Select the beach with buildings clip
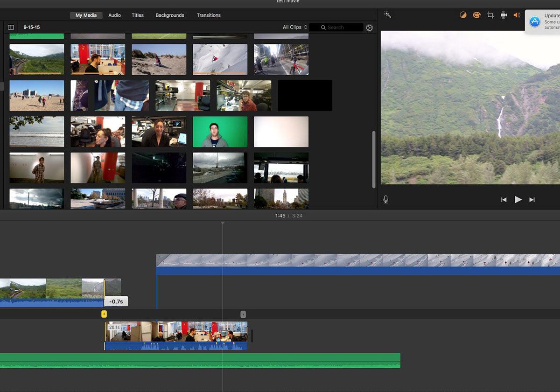 [x=37, y=96]
